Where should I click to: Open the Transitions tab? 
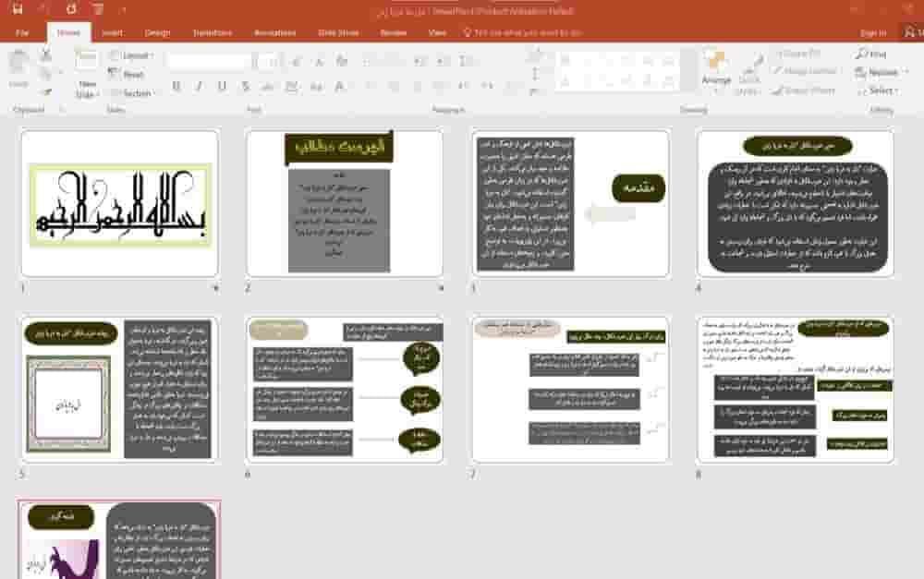pos(213,32)
